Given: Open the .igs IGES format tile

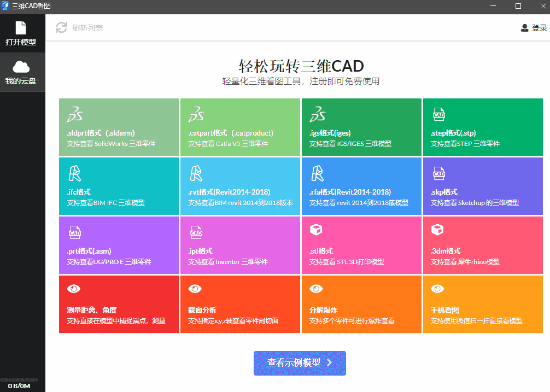Looking at the screenshot, I should [x=361, y=127].
